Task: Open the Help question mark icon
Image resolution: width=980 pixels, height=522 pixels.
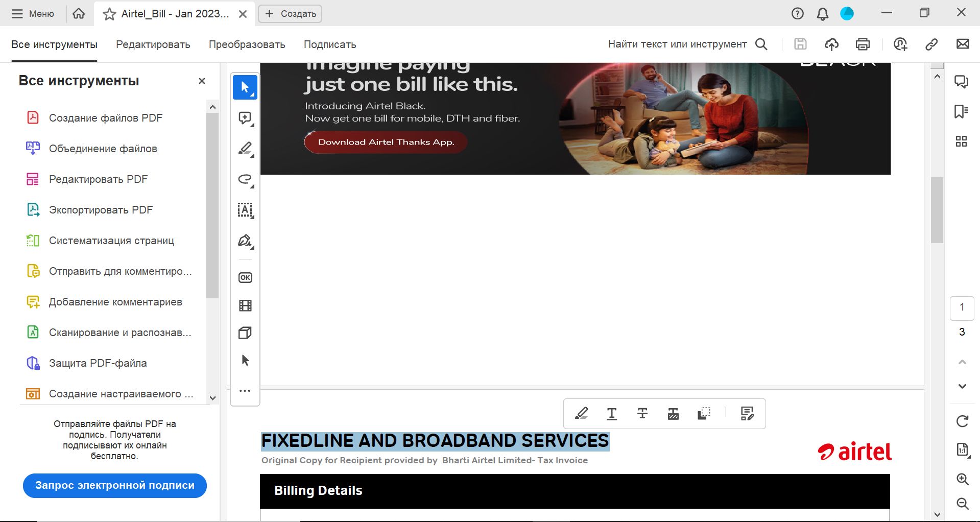Action: click(798, 14)
